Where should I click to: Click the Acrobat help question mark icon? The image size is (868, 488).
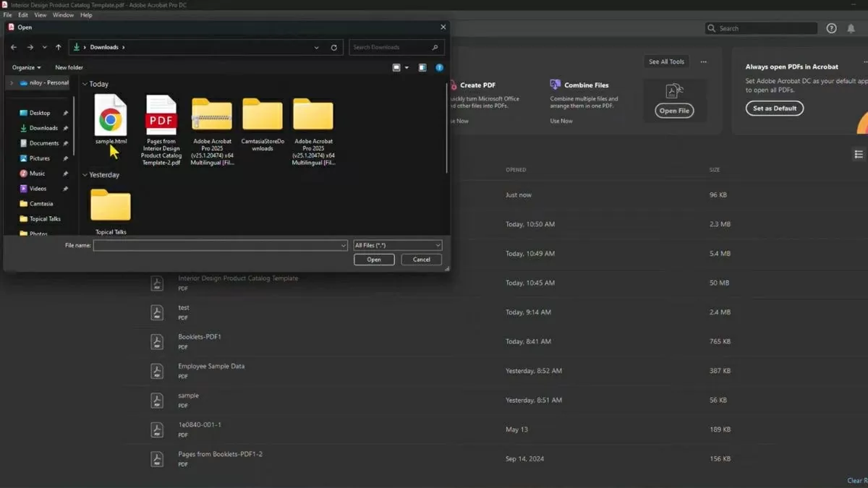point(831,28)
